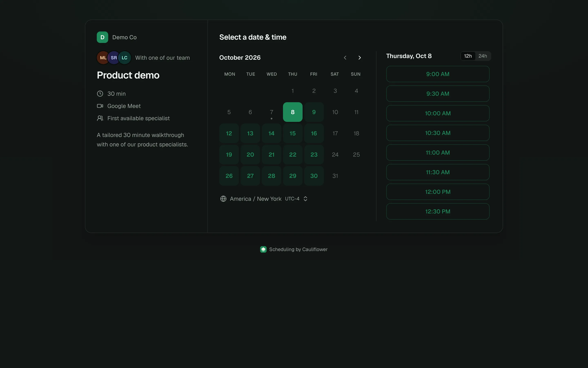Book the 9:30 AM time slot

tap(438, 94)
